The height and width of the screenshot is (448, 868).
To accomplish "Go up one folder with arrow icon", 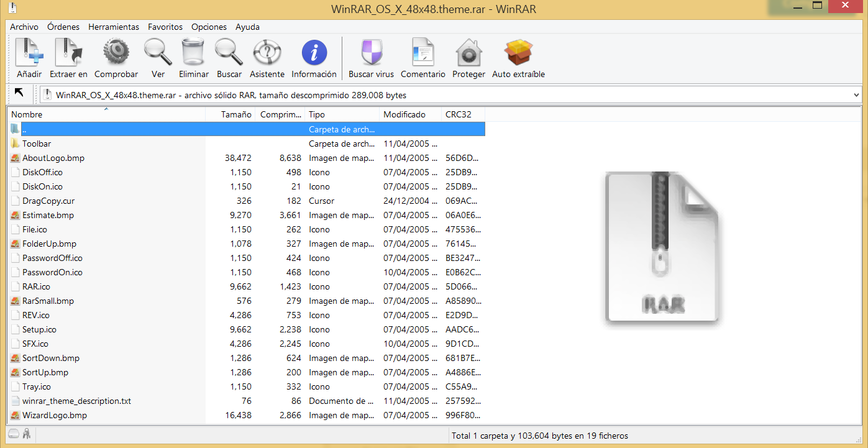I will pos(19,93).
